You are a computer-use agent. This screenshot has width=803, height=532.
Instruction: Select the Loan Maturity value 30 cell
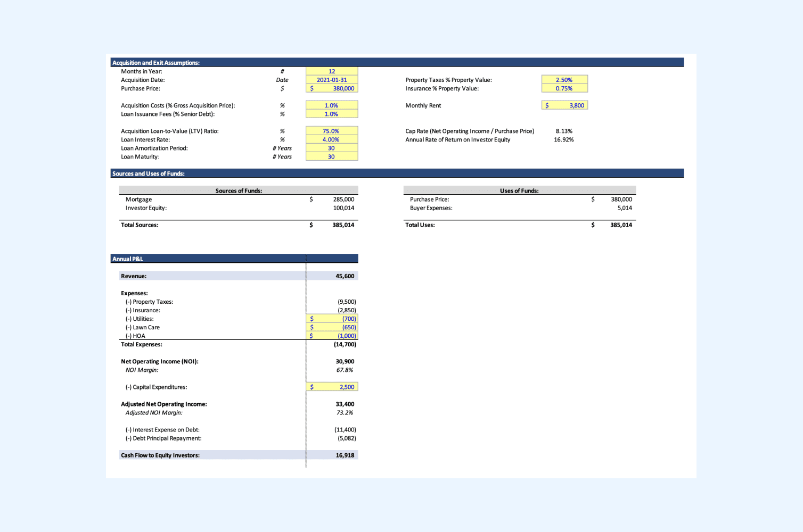332,156
